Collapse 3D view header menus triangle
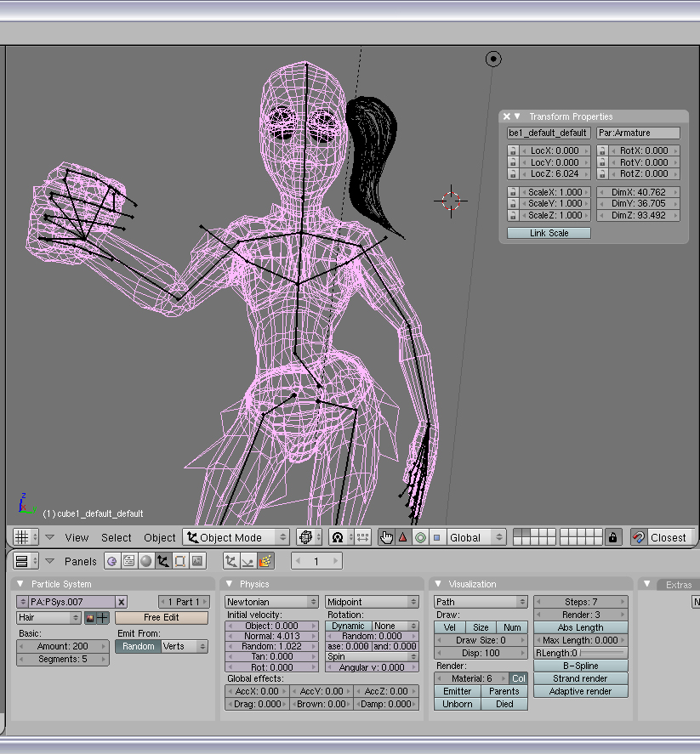This screenshot has height=754, width=700. pyautogui.click(x=49, y=537)
